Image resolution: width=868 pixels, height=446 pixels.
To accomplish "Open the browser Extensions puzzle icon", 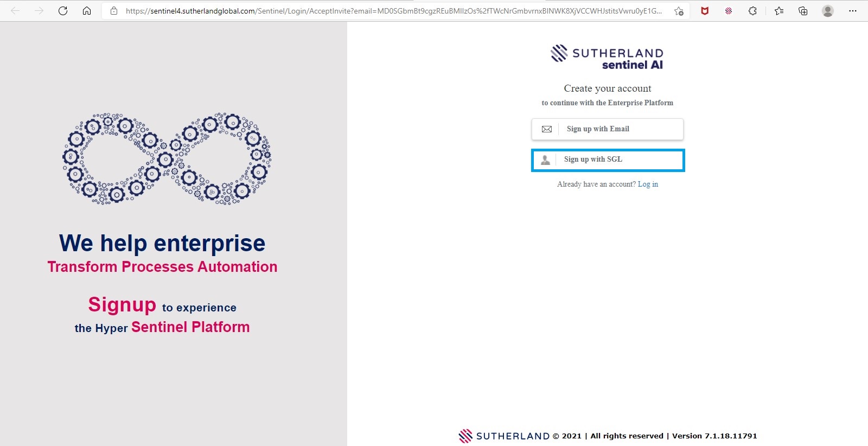I will tap(752, 11).
